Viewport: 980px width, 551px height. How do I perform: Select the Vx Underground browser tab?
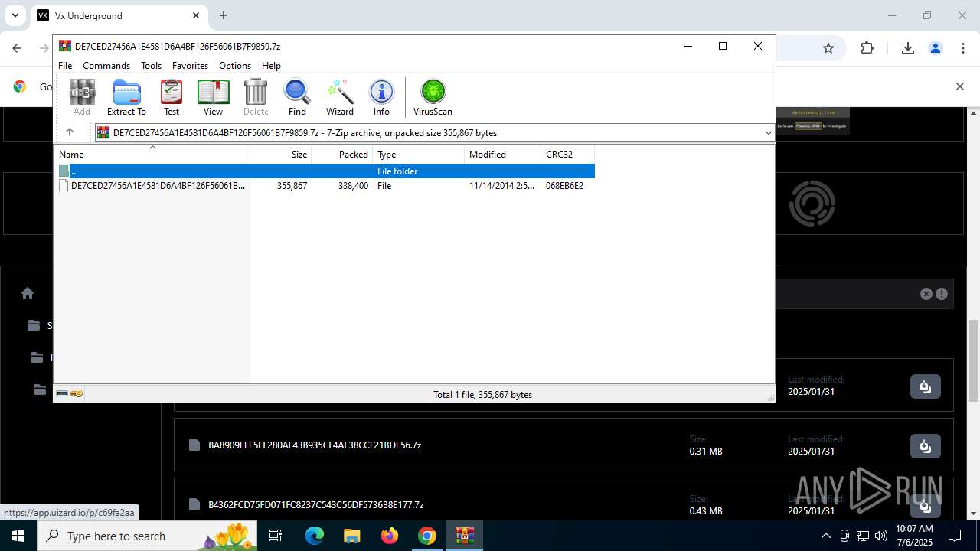point(119,15)
